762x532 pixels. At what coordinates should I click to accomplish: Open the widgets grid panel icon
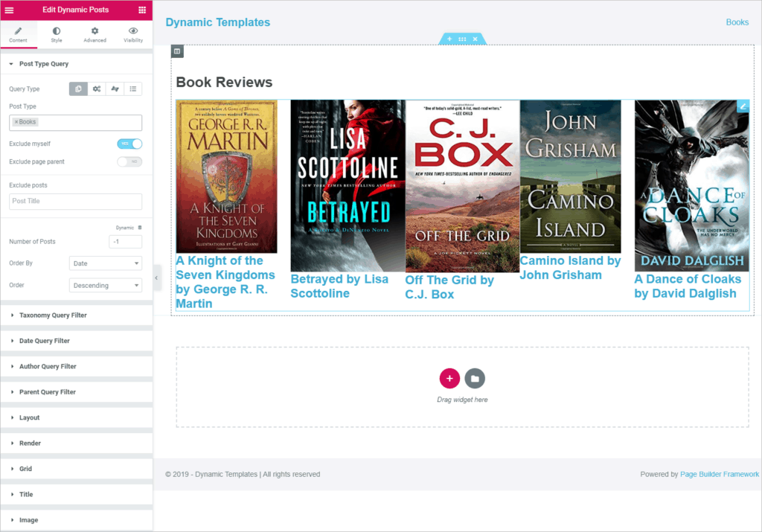click(142, 10)
